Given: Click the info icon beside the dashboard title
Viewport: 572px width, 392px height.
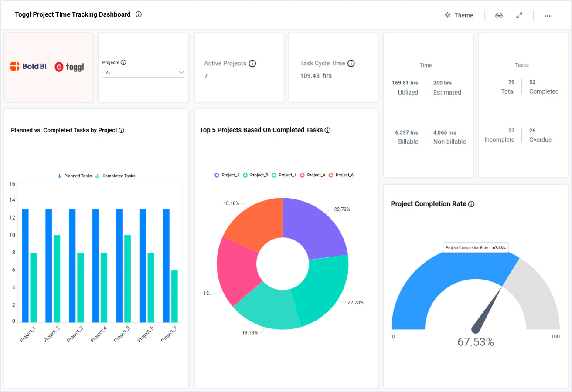Looking at the screenshot, I should pyautogui.click(x=139, y=14).
